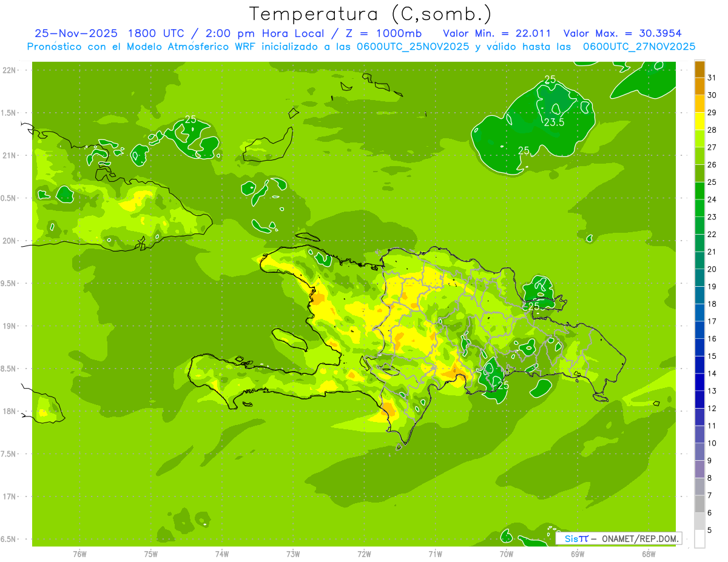
Task: Click the legend value "17"
Action: [x=712, y=321]
